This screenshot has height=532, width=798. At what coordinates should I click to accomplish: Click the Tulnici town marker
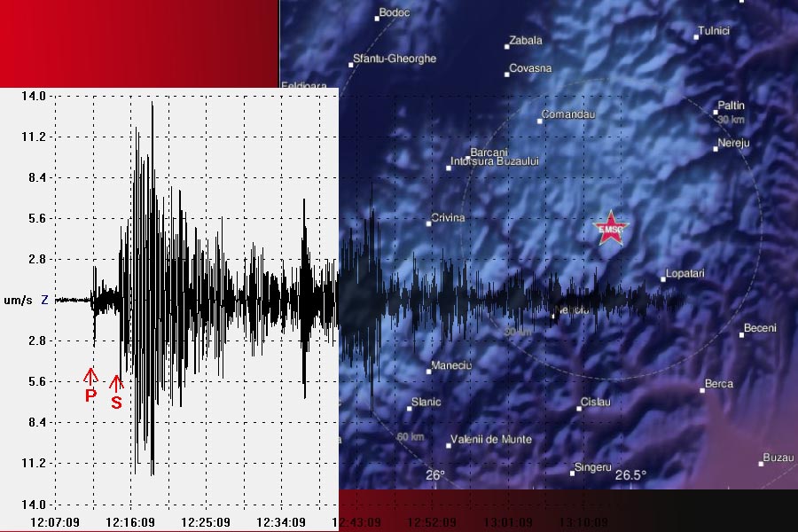697,36
